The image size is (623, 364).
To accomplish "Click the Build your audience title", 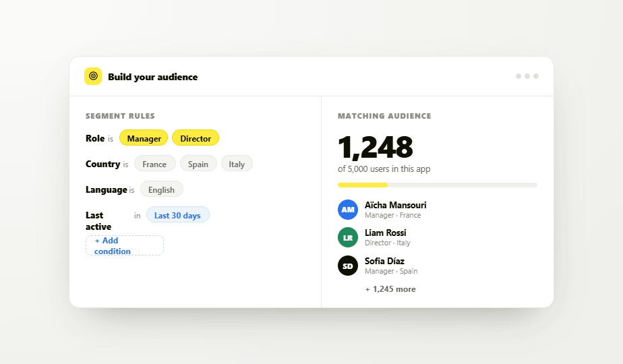I will click(x=152, y=77).
